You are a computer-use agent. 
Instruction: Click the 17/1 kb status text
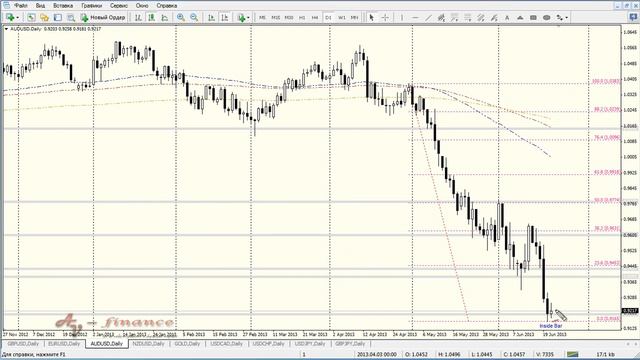(605, 354)
